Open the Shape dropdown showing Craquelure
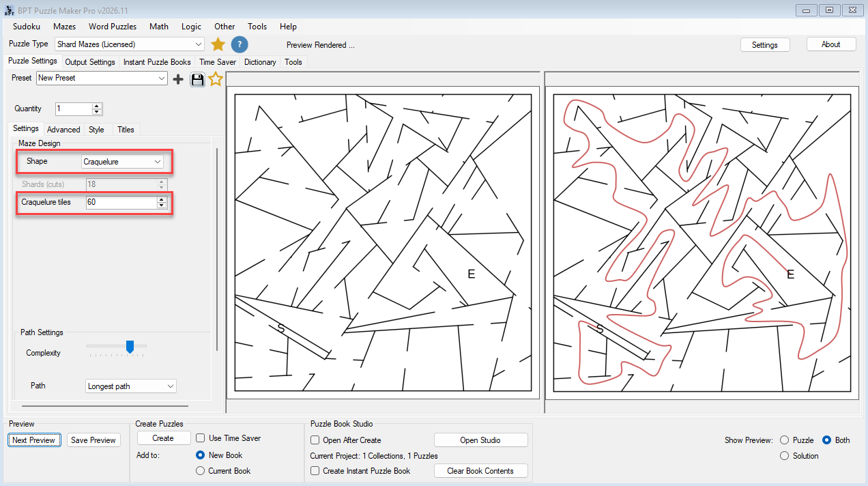This screenshot has width=868, height=486. [x=122, y=162]
